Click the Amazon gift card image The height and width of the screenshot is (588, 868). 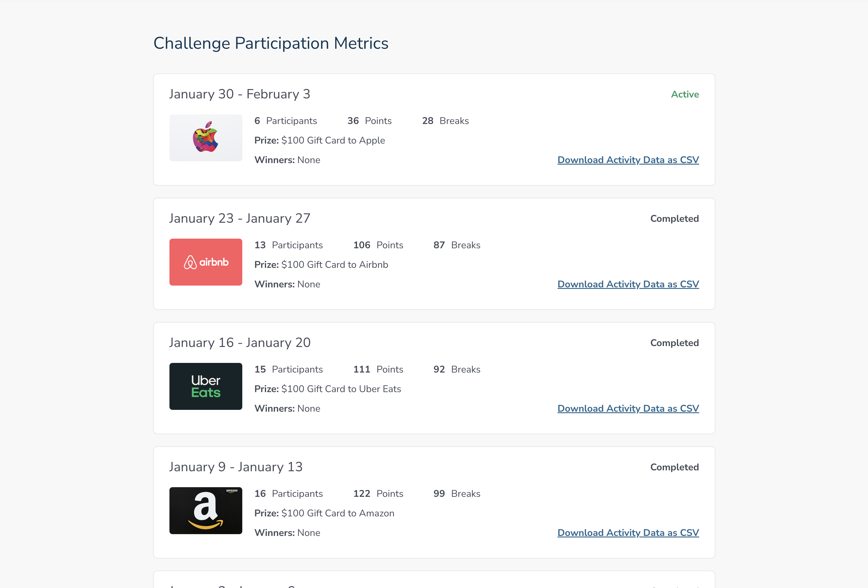(206, 510)
